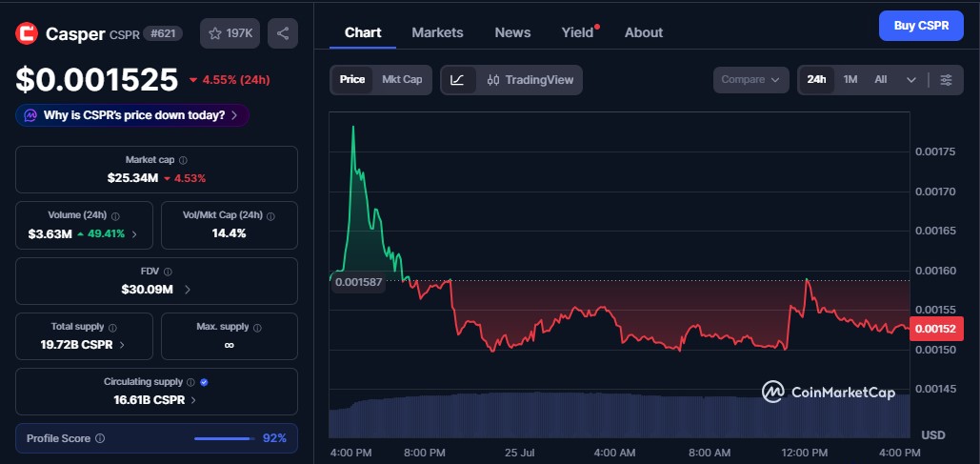
Task: Click the 0.00175 y-axis label
Action: (935, 151)
